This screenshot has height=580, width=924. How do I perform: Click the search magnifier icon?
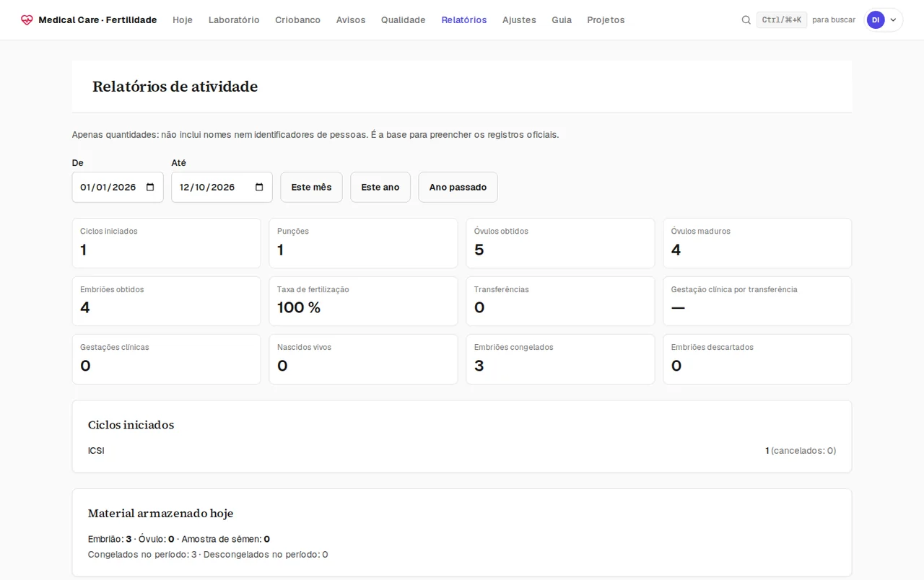point(746,20)
